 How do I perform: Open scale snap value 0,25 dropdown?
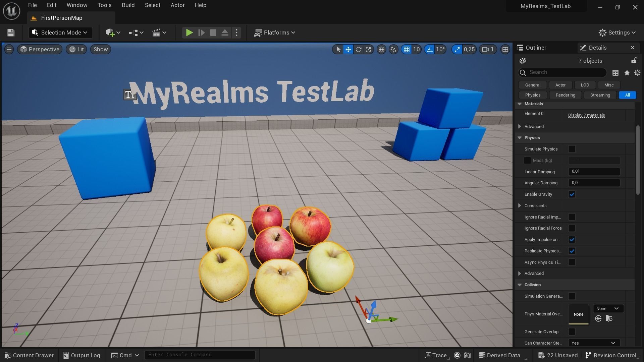pyautogui.click(x=469, y=50)
